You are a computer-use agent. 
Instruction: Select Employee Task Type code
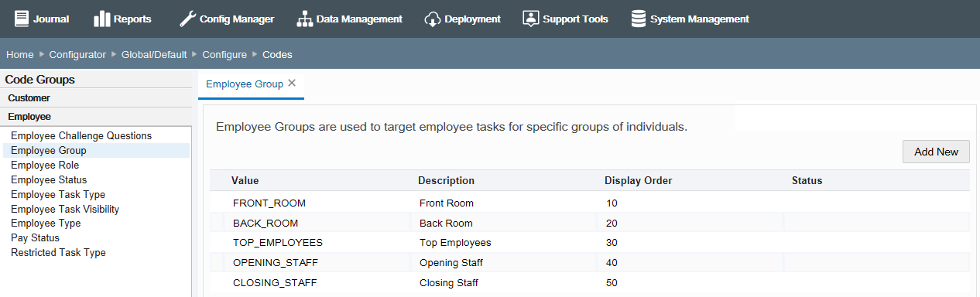[58, 194]
